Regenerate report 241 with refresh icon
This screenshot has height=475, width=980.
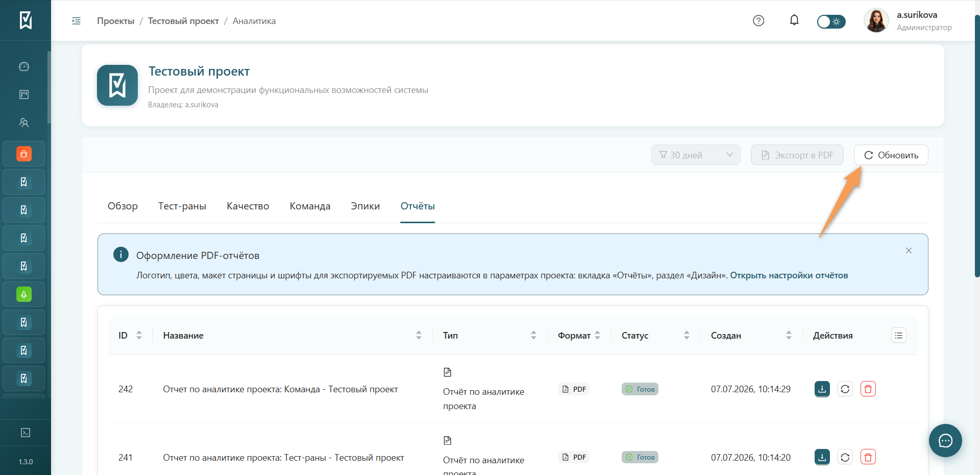(845, 457)
